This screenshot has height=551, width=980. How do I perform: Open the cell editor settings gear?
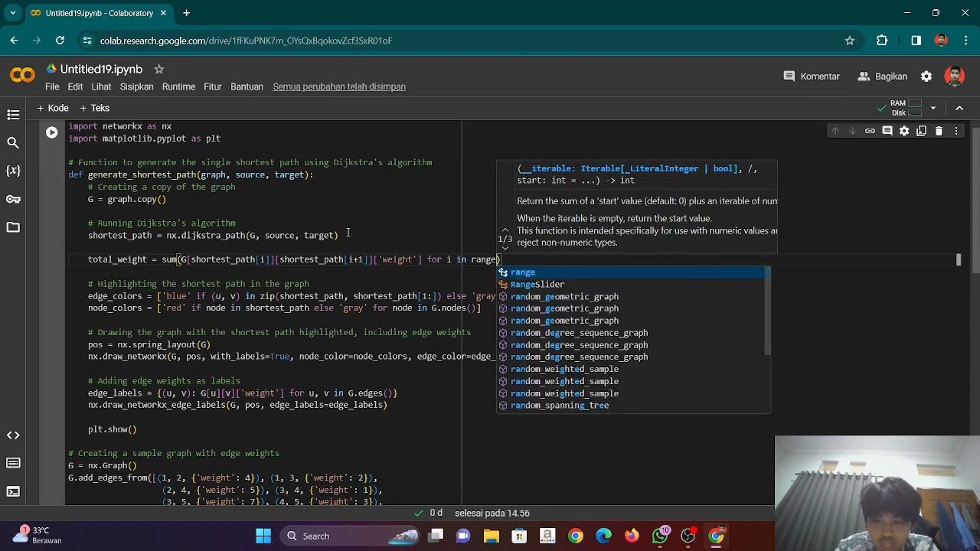[904, 131]
